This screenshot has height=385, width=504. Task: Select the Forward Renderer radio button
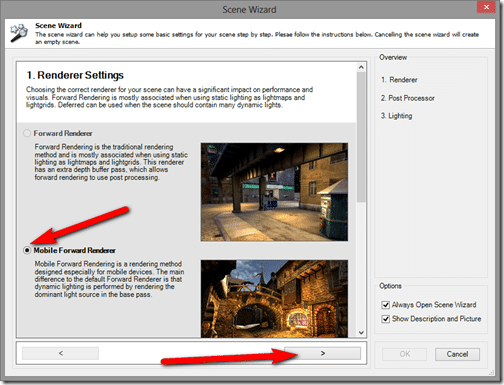click(x=27, y=133)
